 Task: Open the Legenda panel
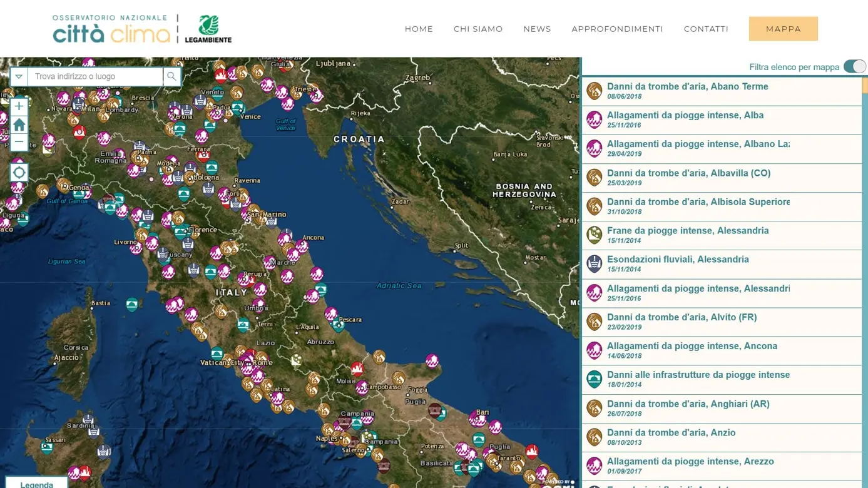tap(36, 483)
